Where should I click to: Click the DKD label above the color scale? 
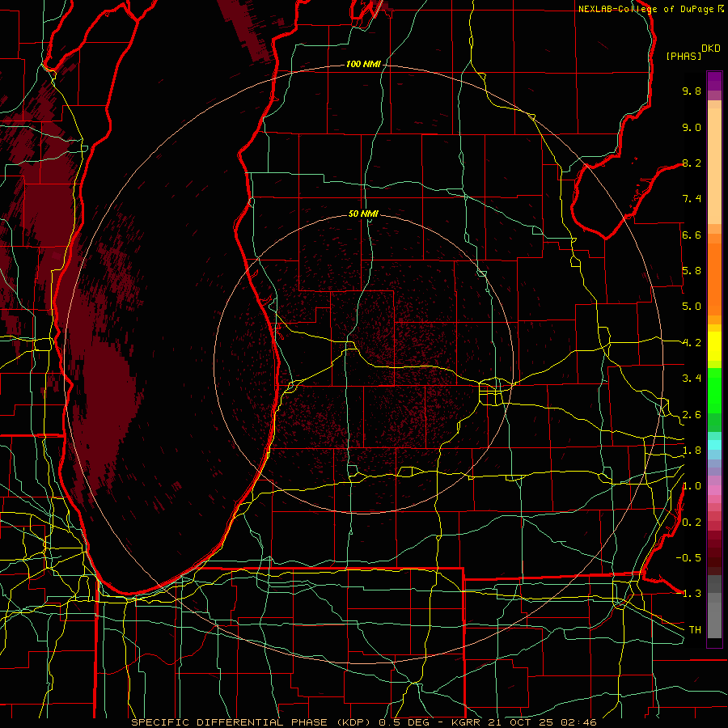tap(711, 49)
